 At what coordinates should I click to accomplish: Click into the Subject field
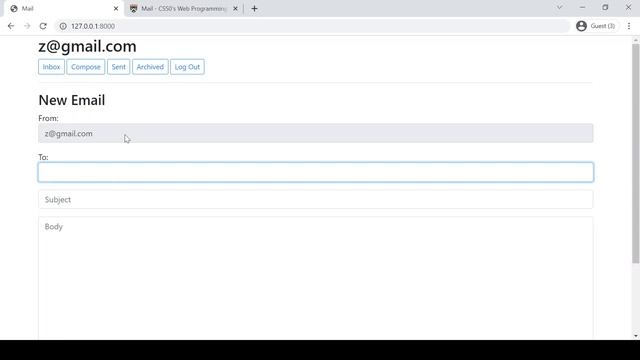click(316, 200)
